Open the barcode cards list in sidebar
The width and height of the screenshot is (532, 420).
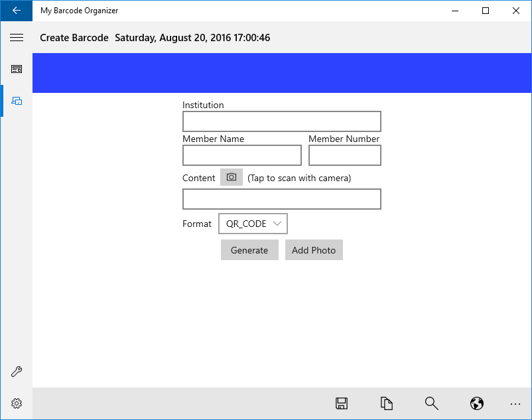coord(17,69)
